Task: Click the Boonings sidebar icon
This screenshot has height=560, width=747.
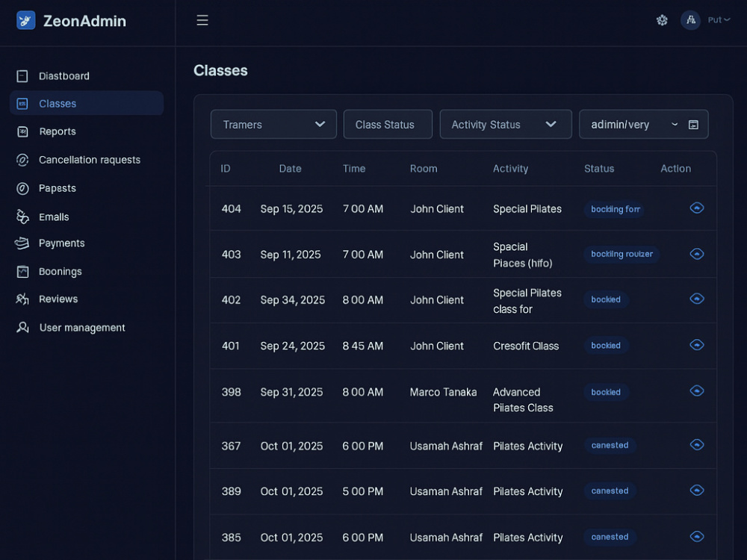Action: tap(22, 272)
